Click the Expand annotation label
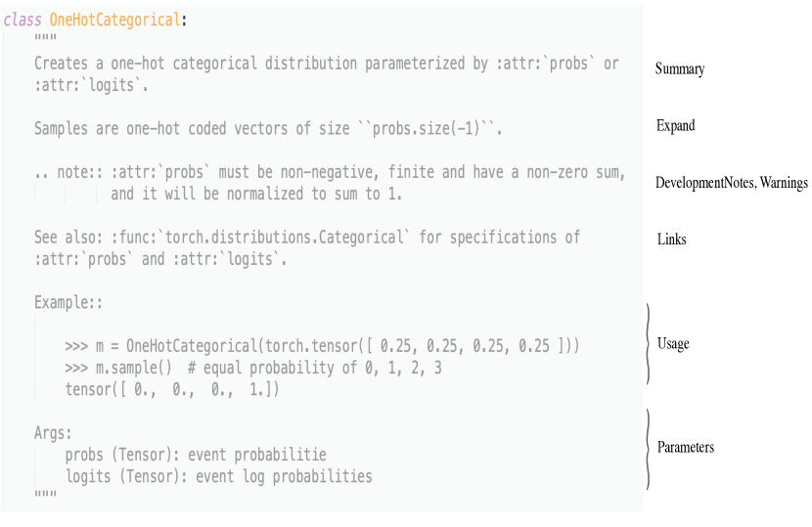812x527 pixels. 675,126
